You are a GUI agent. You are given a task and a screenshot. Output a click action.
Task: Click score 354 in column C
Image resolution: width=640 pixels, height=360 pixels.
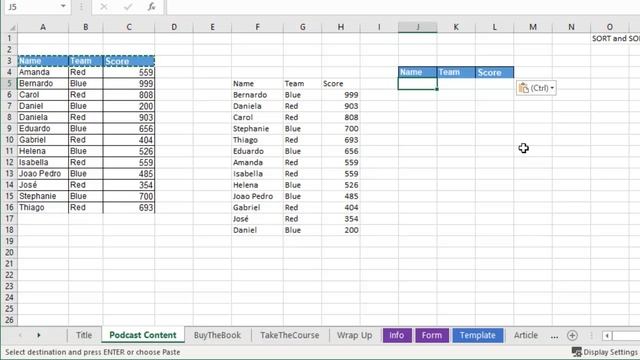[129, 185]
